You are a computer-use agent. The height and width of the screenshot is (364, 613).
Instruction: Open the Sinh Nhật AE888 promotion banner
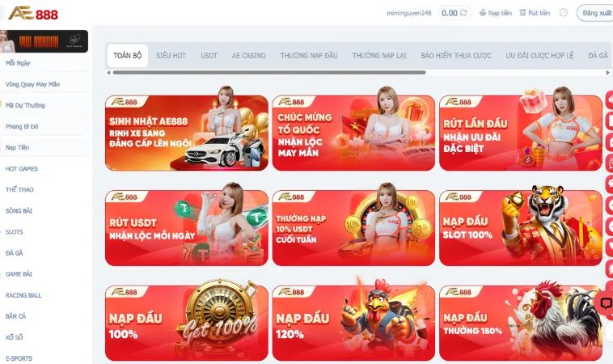[187, 133]
